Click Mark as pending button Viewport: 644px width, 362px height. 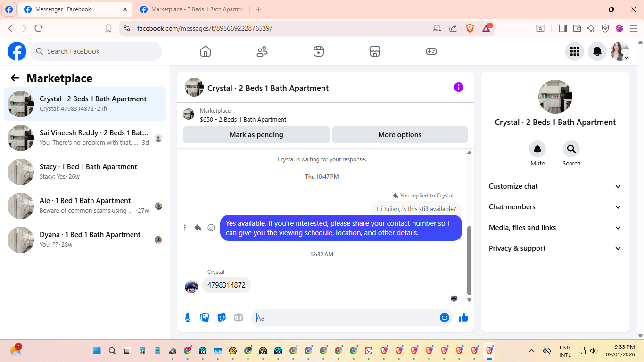(x=256, y=135)
